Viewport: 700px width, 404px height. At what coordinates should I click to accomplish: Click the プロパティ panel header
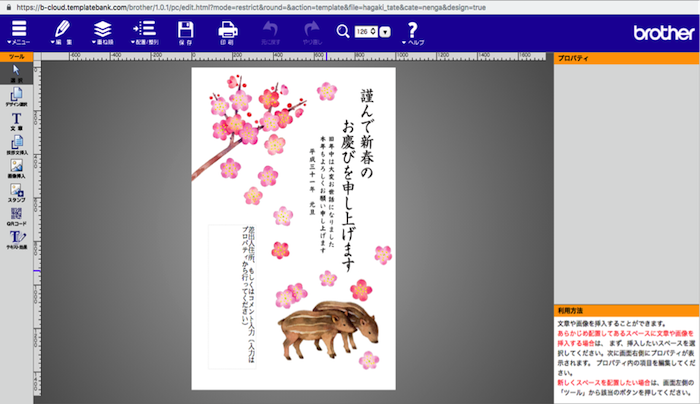coord(626,58)
